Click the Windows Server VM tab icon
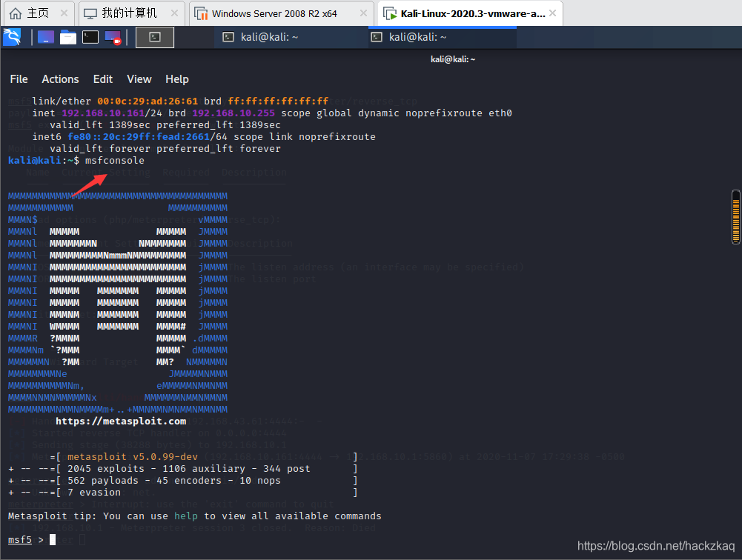Viewport: 742px width, 560px height. pos(201,14)
